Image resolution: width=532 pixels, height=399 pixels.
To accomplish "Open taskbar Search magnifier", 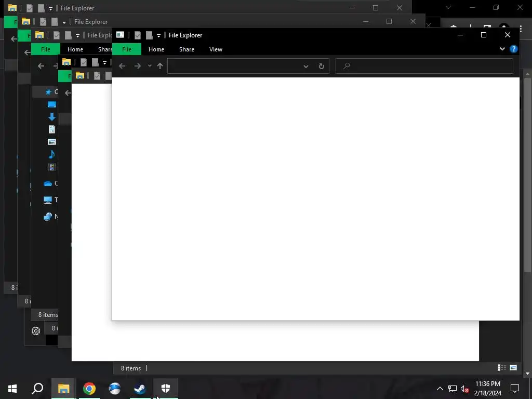I will (x=37, y=389).
